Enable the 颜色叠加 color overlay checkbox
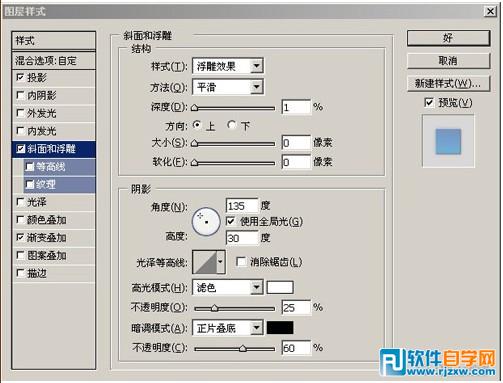This screenshot has width=503, height=383. click(x=20, y=220)
